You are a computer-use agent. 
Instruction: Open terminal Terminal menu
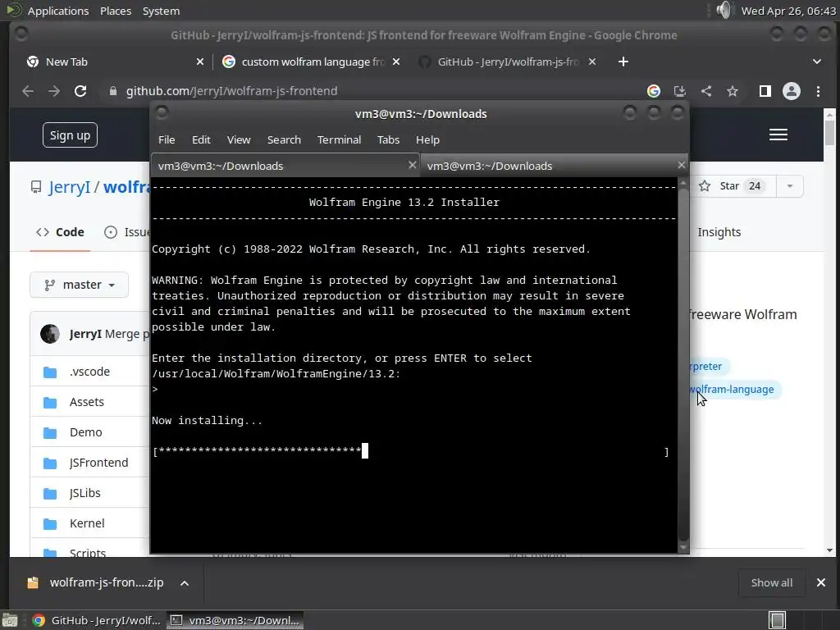coord(339,139)
